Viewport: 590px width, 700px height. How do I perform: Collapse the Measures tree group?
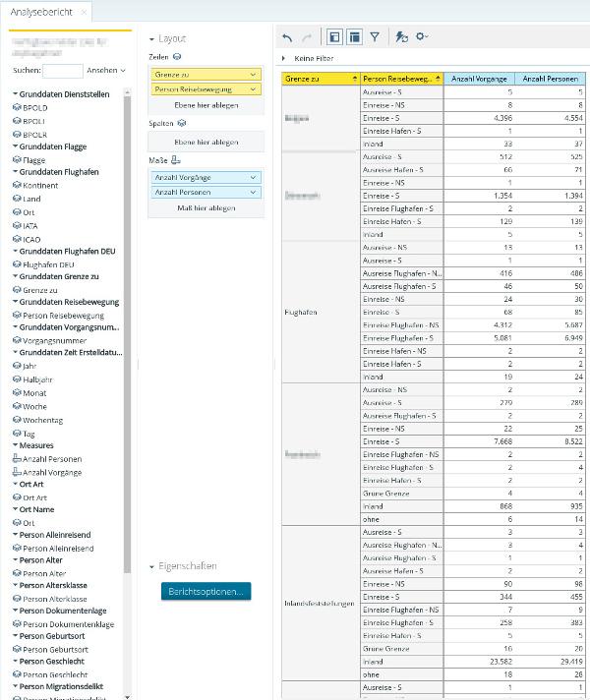(15, 444)
